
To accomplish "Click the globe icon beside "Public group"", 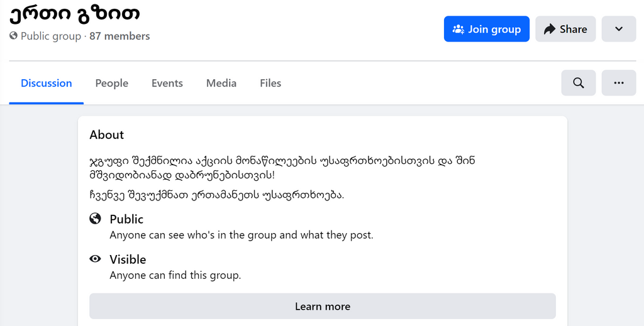I will click(14, 36).
